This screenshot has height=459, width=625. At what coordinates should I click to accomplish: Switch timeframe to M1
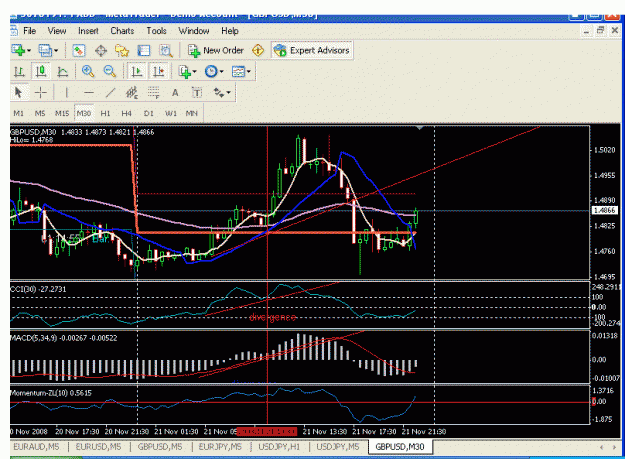18,114
